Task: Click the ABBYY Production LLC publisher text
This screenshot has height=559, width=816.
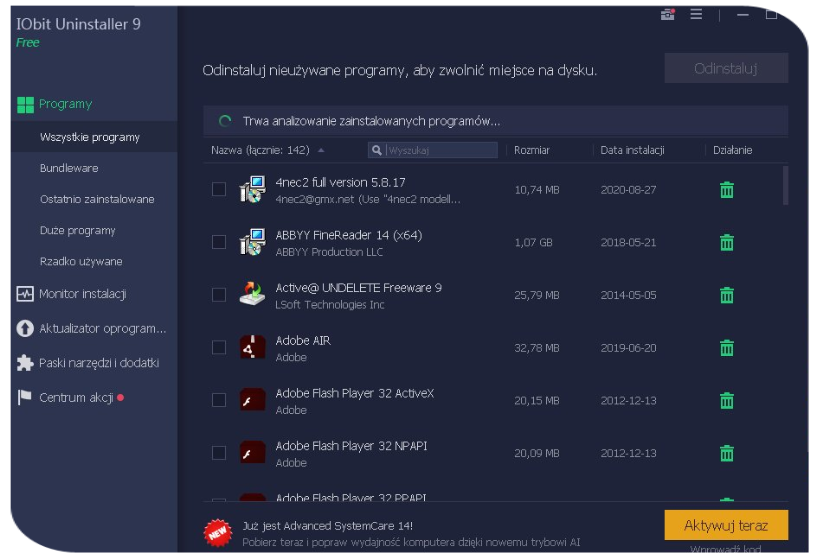Action: [x=329, y=252]
